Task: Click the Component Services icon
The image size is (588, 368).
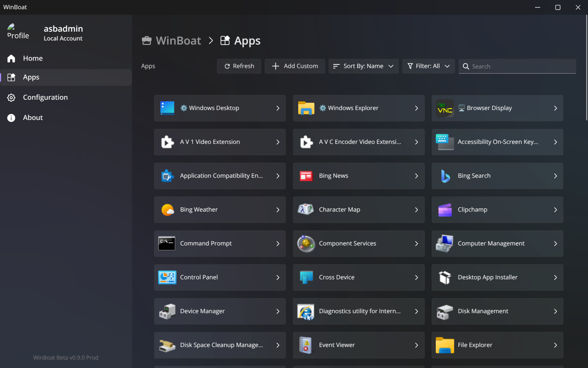Action: pyautogui.click(x=306, y=244)
